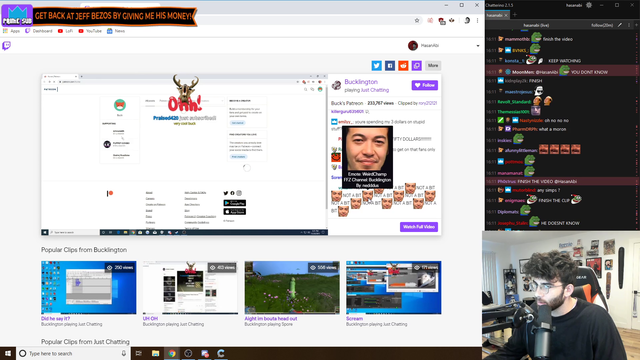Viewport: 640px width, 360px height.
Task: Open Chatterino settings gear icon
Action: (589, 5)
